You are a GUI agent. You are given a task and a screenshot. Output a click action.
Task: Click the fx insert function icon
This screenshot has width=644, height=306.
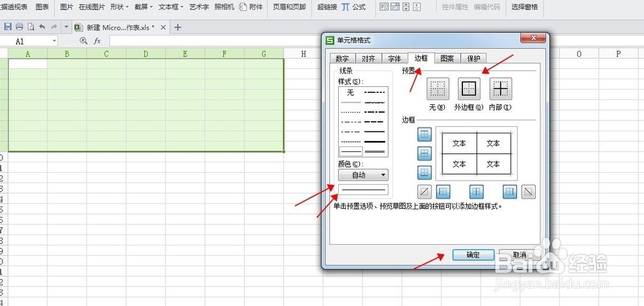pos(97,41)
